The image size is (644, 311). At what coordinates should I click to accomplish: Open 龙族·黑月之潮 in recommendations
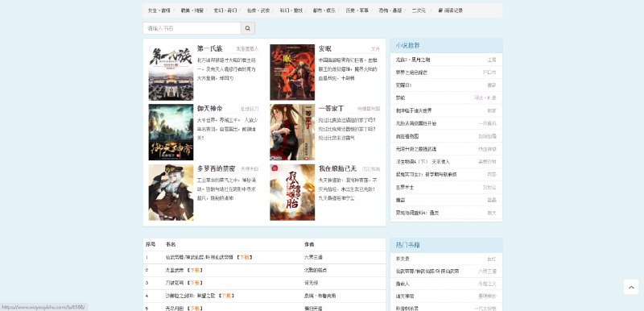tap(413, 60)
